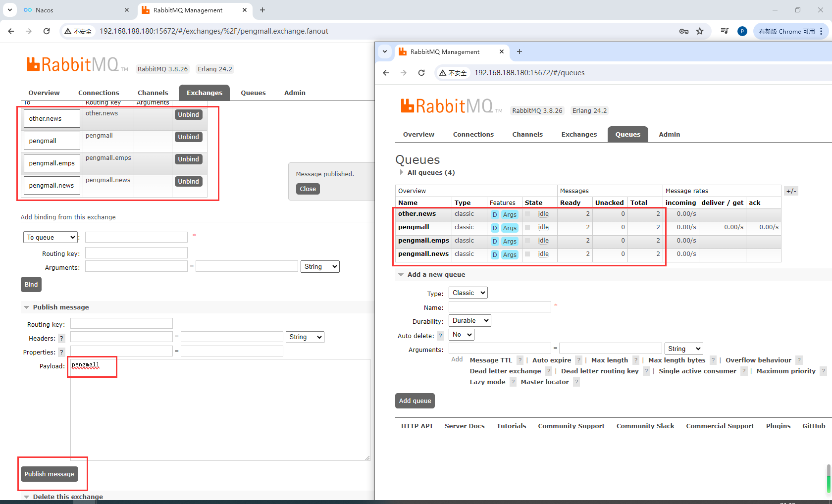
Task: Open Auto delete No dropdown
Action: click(x=462, y=335)
